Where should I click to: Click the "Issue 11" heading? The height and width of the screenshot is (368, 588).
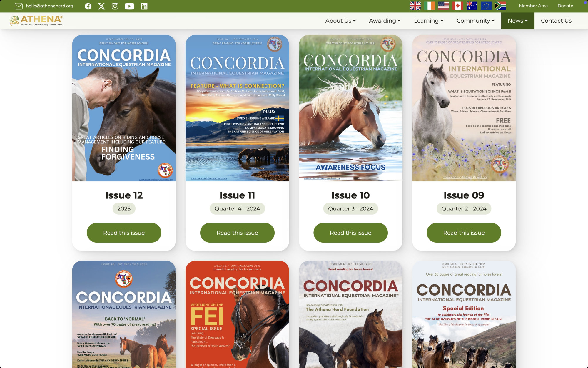[237, 195]
